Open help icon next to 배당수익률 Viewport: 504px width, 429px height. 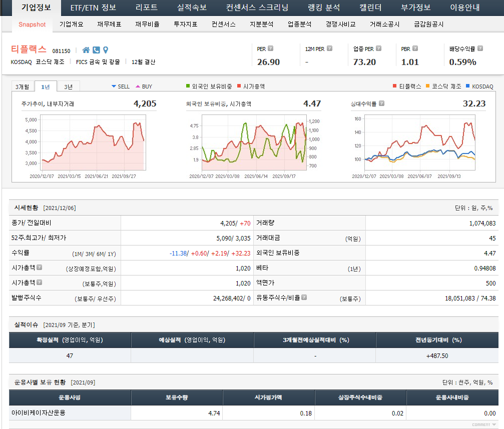[480, 48]
